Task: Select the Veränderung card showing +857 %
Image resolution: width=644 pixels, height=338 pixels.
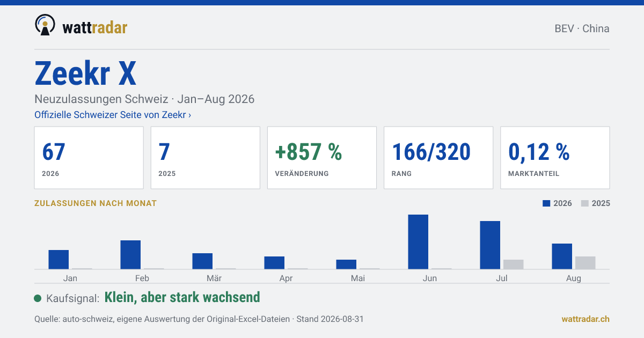Action: tap(322, 158)
